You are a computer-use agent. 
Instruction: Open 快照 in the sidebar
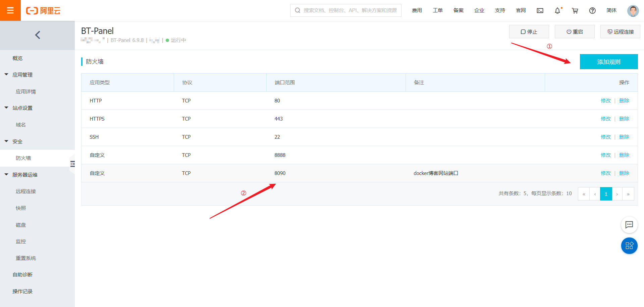tap(21, 208)
